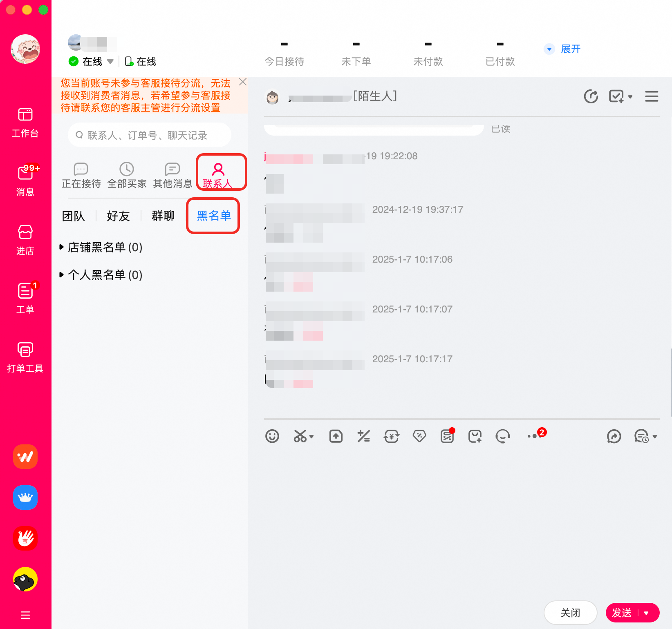The height and width of the screenshot is (629, 672).
Task: Launch the blue crown app icon
Action: (25, 497)
